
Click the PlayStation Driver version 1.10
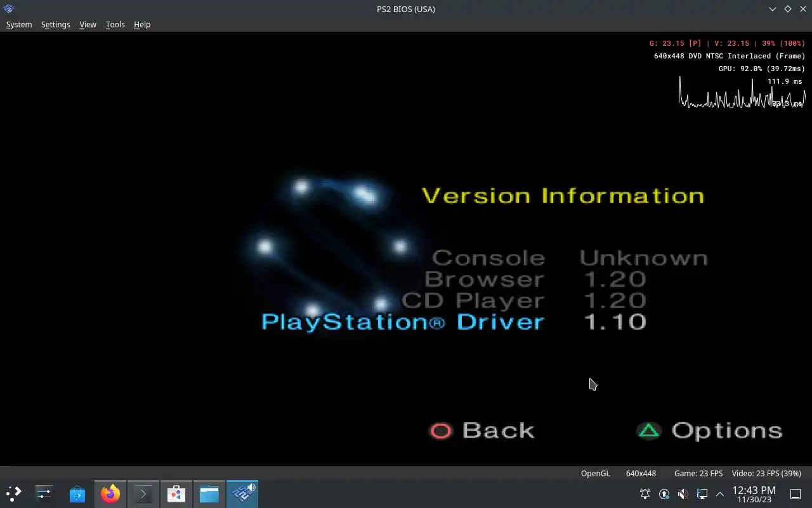[614, 321]
